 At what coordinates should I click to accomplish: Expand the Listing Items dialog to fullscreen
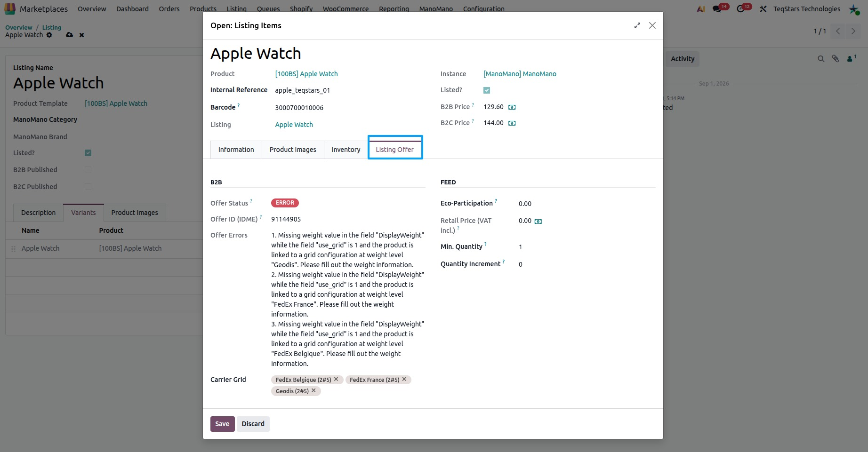(637, 25)
